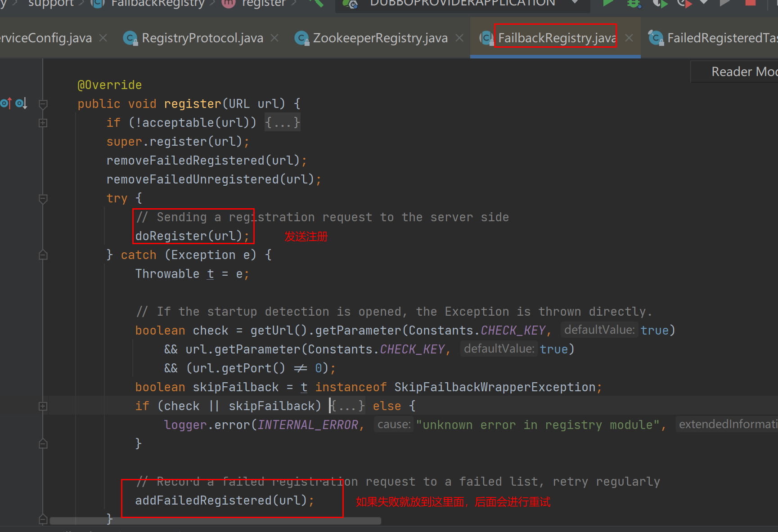Click the fold end marker after logger.error block
This screenshot has width=778, height=532.
pyautogui.click(x=43, y=444)
